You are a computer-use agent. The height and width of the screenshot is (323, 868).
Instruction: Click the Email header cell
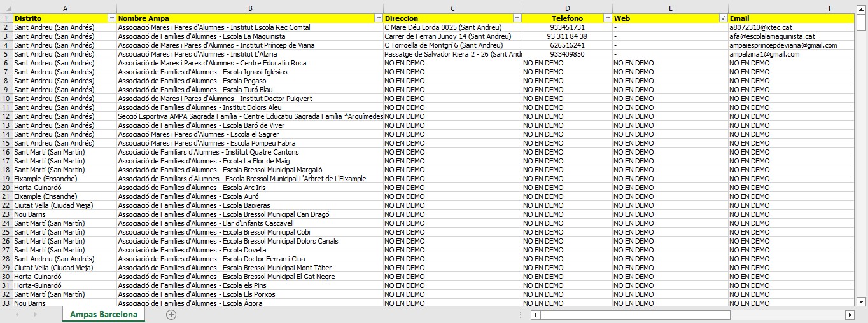tap(789, 18)
